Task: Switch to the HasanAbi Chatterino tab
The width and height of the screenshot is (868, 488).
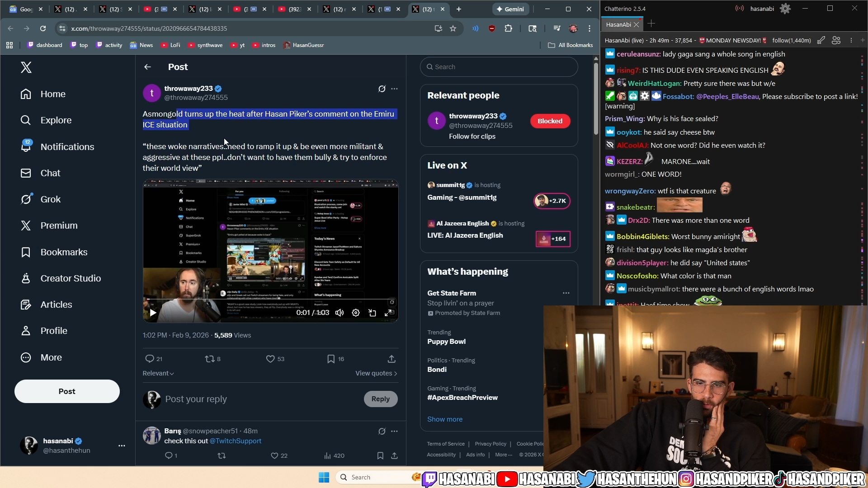Action: 618,24
